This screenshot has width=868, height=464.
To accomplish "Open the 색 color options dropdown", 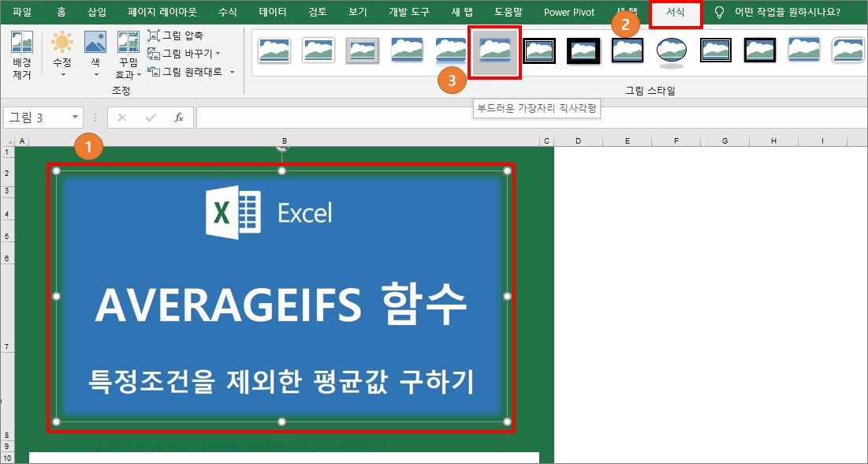I will pyautogui.click(x=95, y=55).
